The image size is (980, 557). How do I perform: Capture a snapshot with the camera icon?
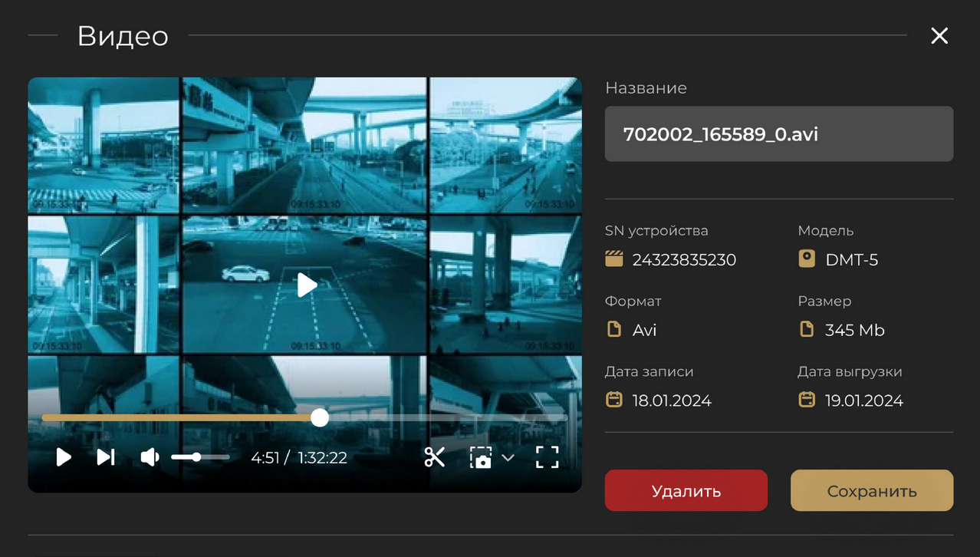coord(481,458)
